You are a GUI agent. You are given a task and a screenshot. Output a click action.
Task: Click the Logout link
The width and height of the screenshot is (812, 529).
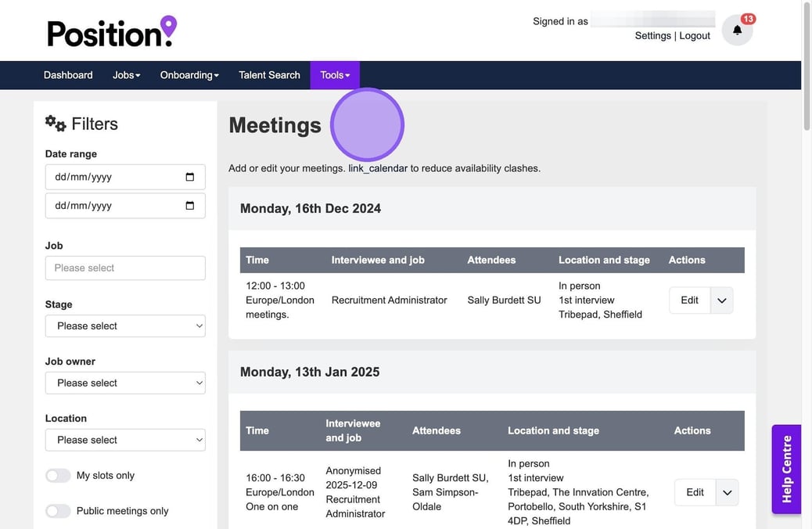(x=695, y=36)
